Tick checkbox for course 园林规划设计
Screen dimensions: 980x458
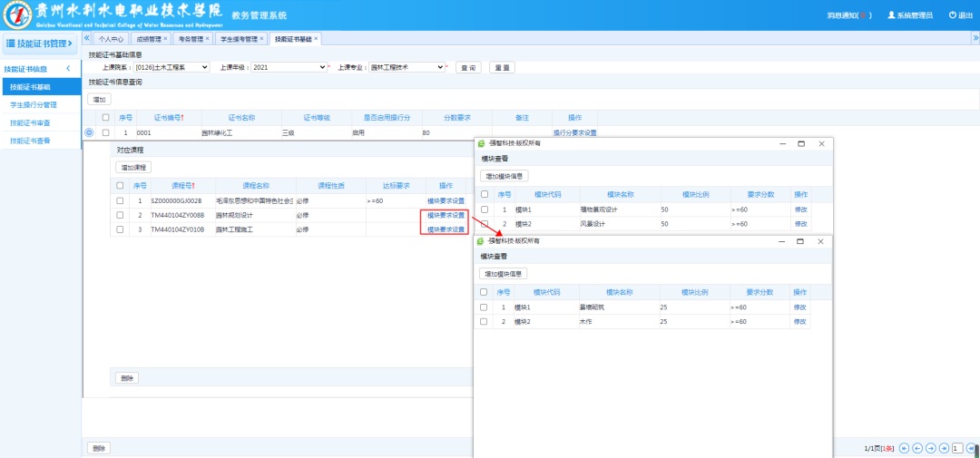point(120,215)
